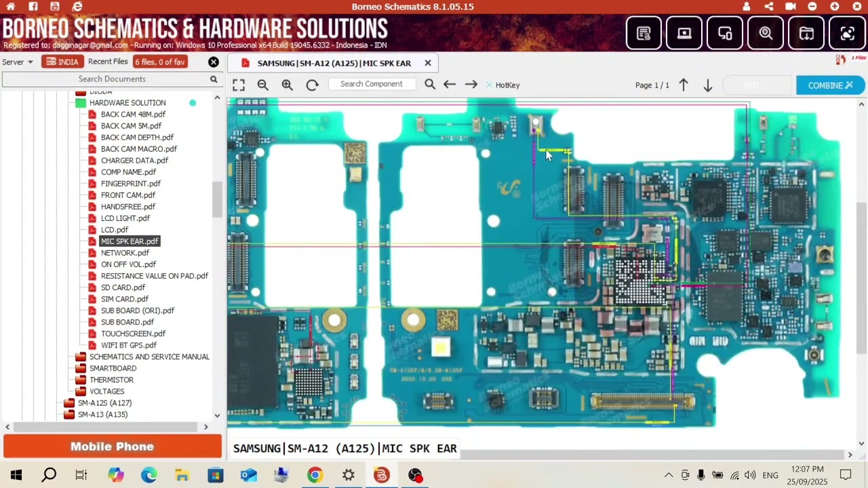Open taskbar volume control
Image resolution: width=868 pixels, height=488 pixels.
coord(750,475)
